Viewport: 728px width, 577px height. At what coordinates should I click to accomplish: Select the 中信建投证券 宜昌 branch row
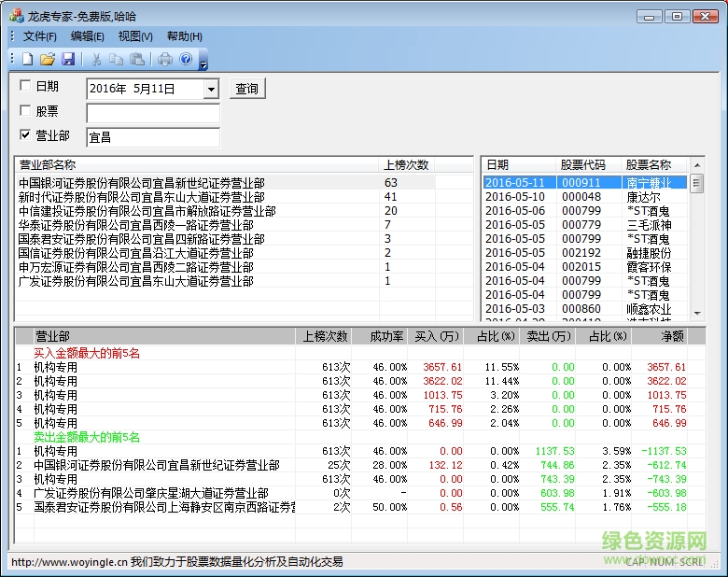point(147,211)
